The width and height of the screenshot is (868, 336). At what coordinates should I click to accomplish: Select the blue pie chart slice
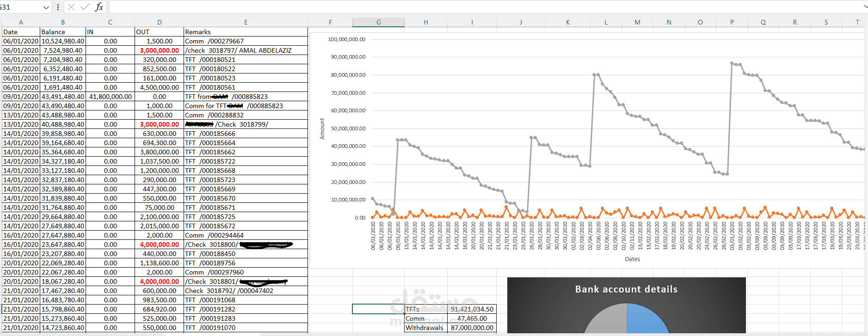[x=647, y=319]
